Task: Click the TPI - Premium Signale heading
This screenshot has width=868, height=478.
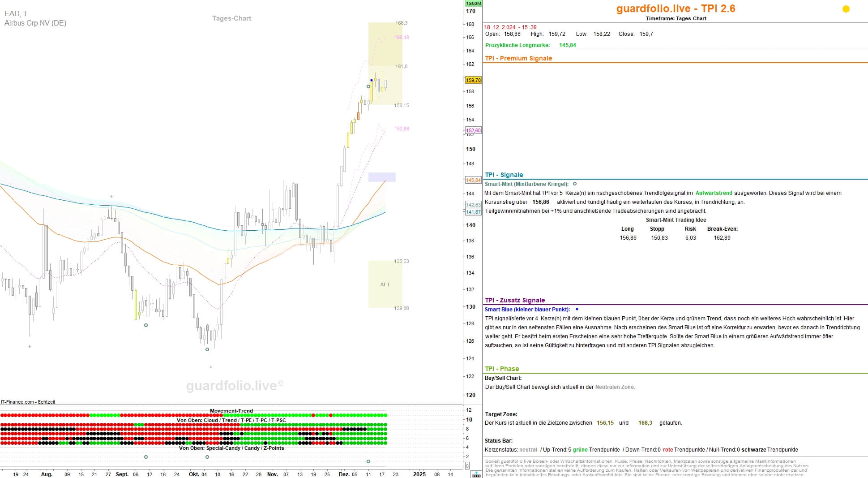Action: coord(518,58)
